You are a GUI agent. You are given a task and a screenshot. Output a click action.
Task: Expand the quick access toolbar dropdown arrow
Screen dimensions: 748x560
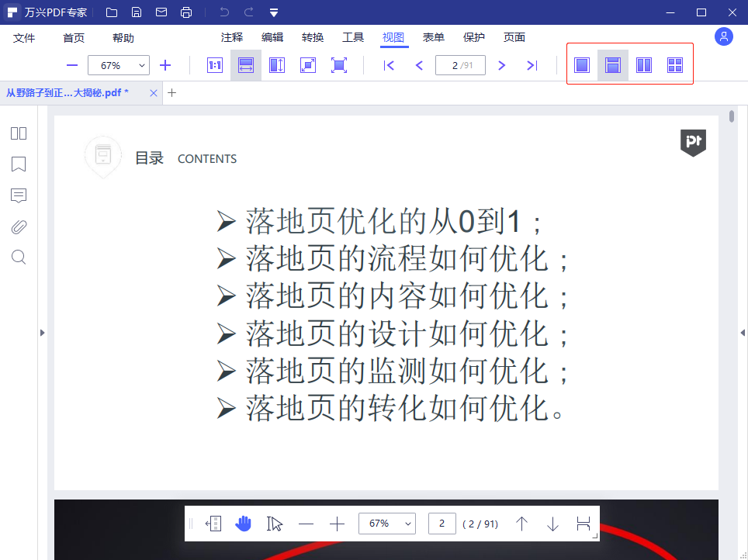coord(274,12)
